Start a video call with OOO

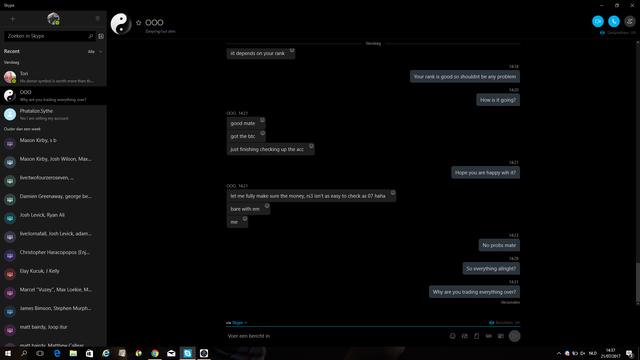598,21
